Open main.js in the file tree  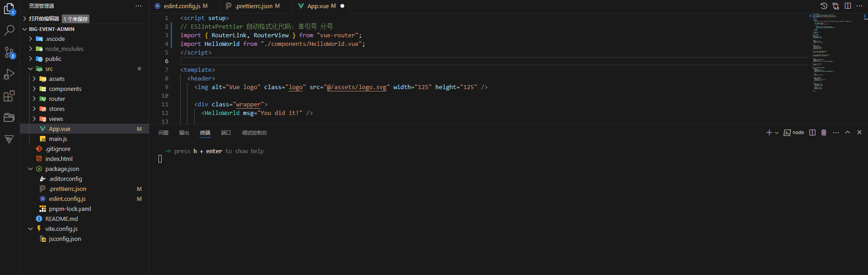(84, 139)
